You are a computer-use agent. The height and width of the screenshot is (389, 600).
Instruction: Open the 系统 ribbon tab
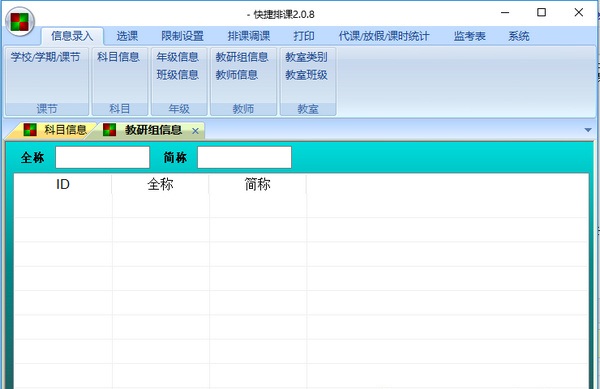518,36
